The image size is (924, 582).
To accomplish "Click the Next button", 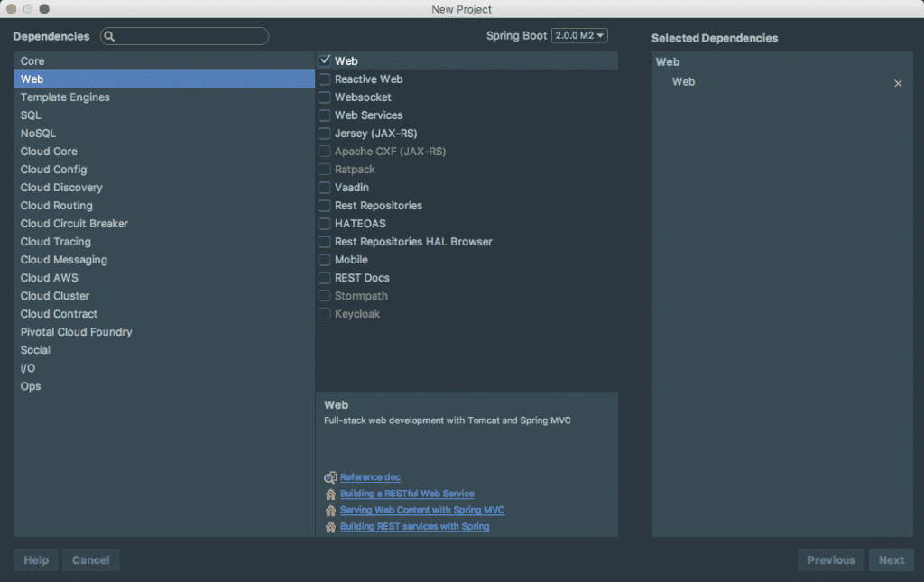I will tap(891, 559).
